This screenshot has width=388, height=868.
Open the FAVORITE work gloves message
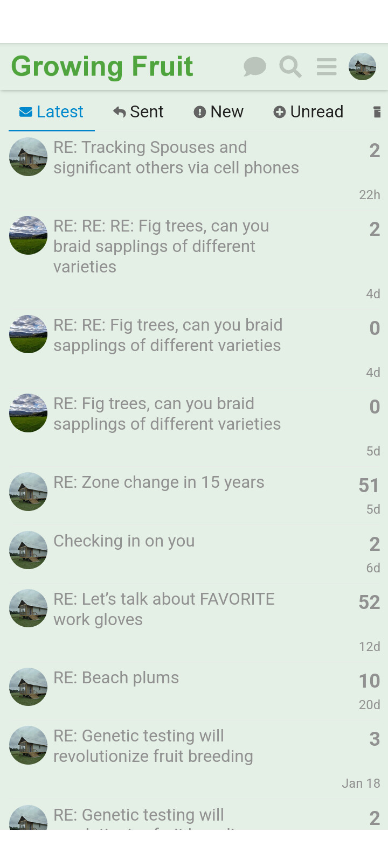[164, 609]
